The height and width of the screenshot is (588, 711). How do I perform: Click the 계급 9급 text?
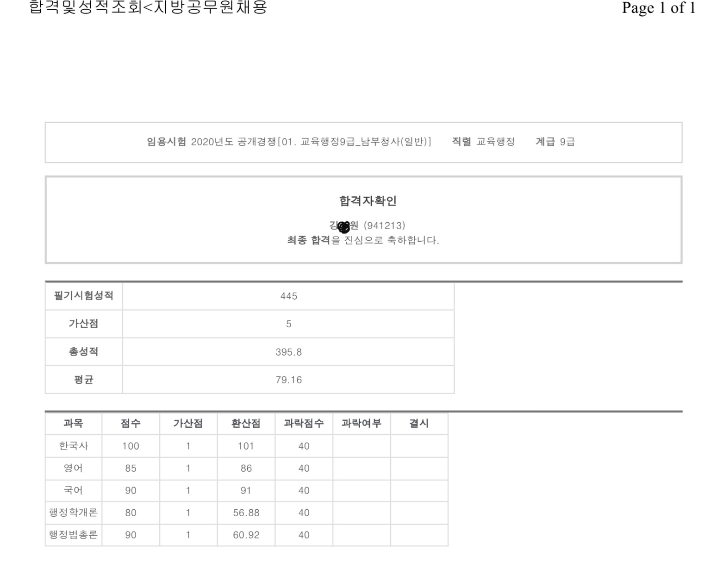(x=555, y=142)
